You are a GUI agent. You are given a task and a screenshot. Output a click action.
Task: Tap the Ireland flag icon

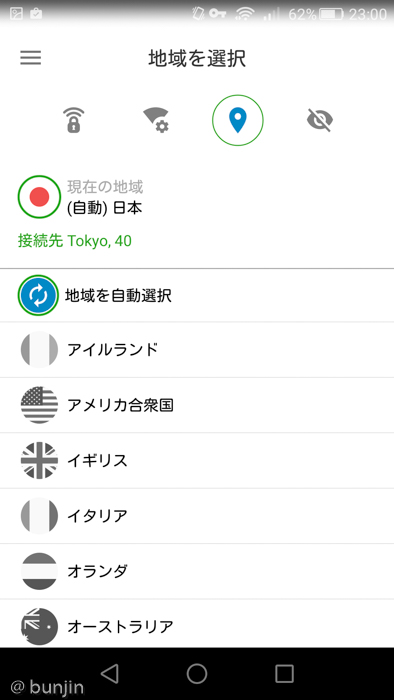(39, 350)
